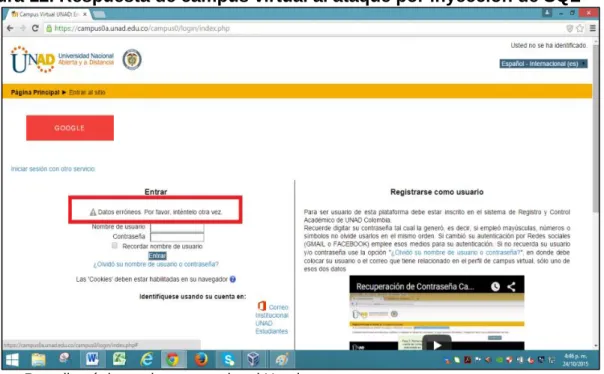This screenshot has width=604, height=374.
Task: Click the Office icon beside Correo
Action: 262,306
